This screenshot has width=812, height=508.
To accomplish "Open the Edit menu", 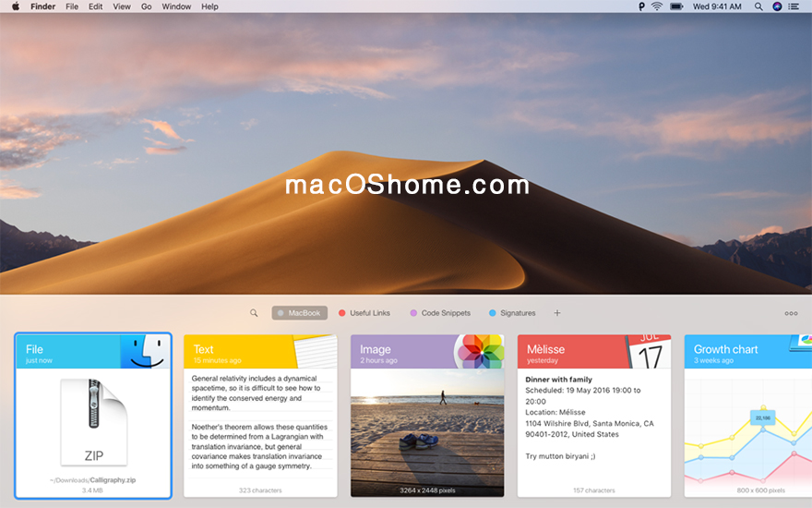I will click(x=95, y=6).
